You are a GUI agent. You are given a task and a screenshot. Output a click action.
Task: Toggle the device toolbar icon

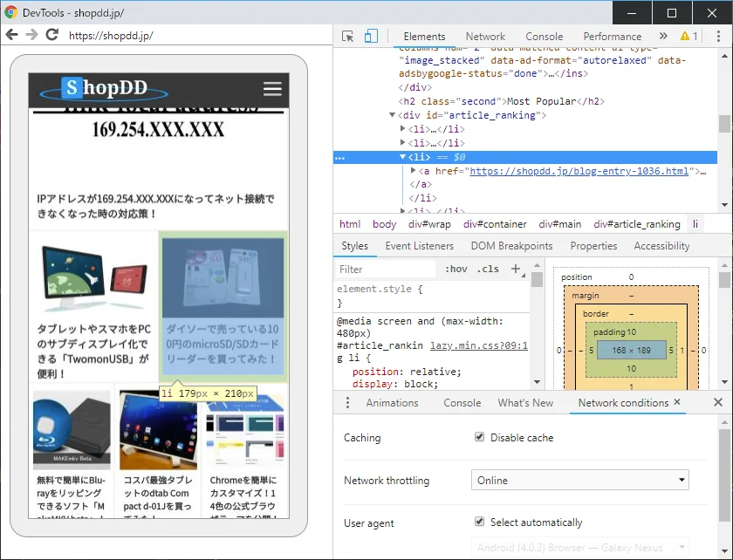(371, 36)
